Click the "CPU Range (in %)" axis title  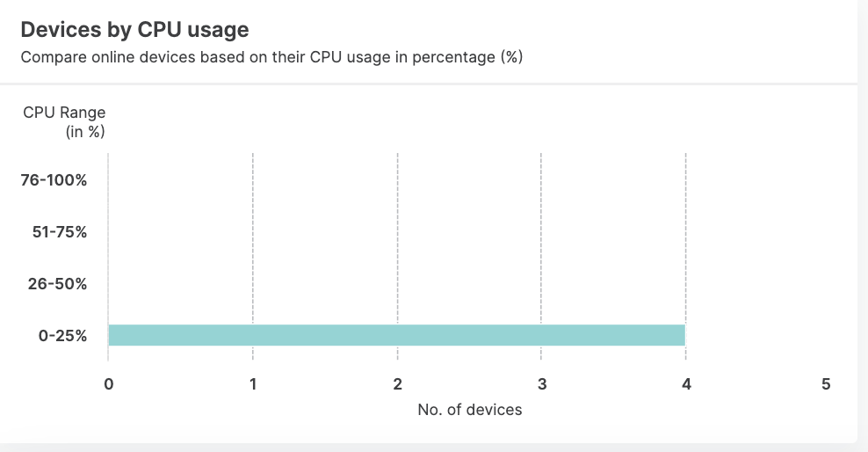(64, 122)
